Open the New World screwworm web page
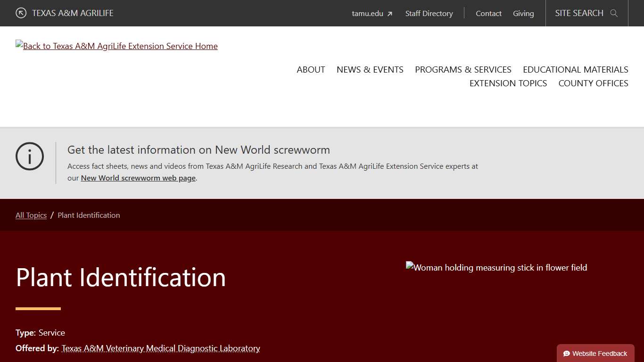Viewport: 644px width, 362px height. [x=138, y=178]
